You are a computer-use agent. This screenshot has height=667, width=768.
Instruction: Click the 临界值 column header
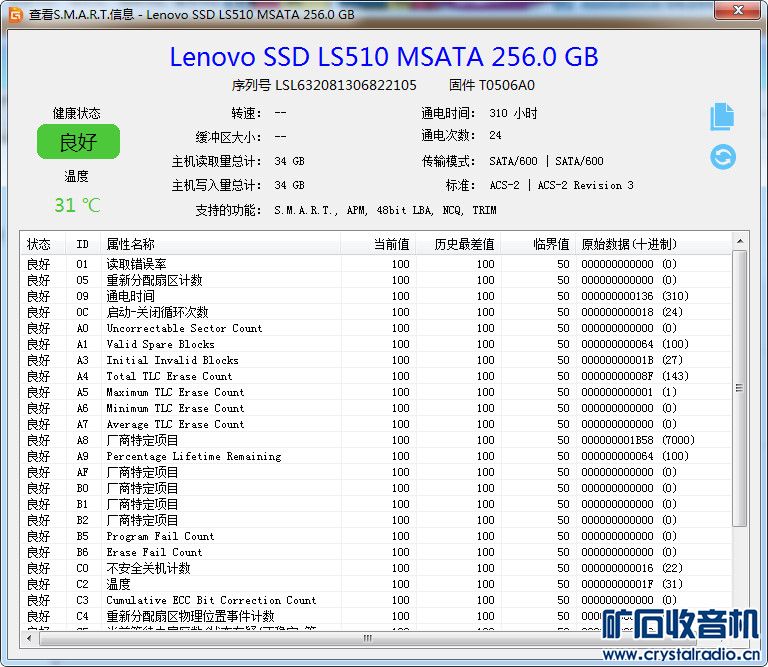point(550,244)
